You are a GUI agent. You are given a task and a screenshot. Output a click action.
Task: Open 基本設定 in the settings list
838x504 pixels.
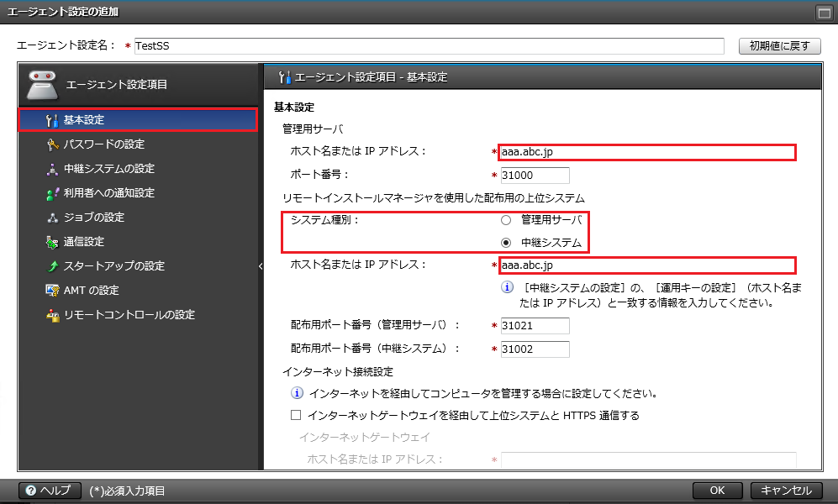point(138,120)
